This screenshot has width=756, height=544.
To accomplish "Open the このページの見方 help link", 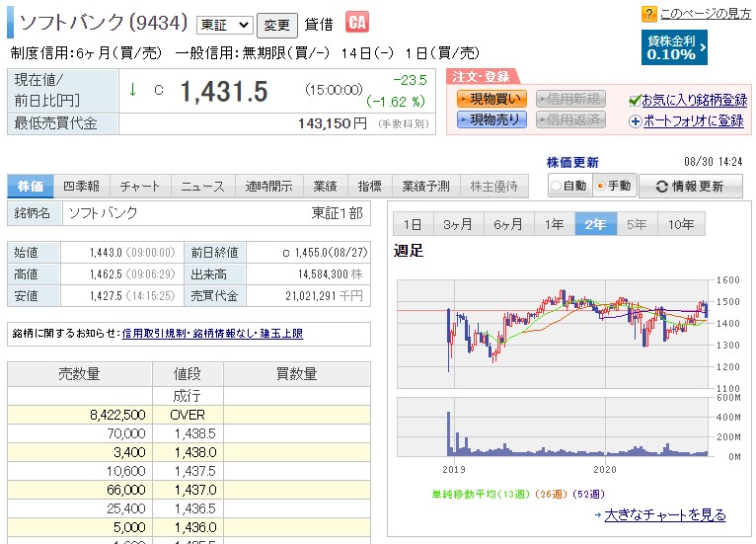I will (706, 14).
